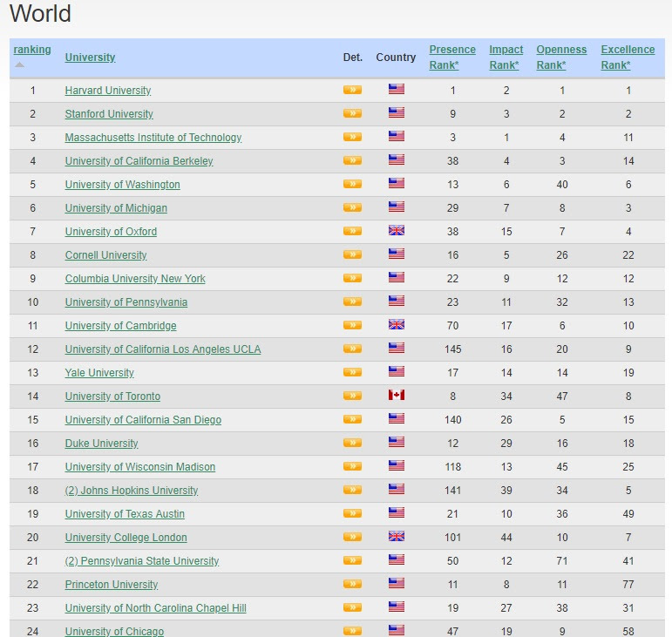Screen dimensions: 672x637
Task: Open University of Cambridge link
Action: point(121,326)
